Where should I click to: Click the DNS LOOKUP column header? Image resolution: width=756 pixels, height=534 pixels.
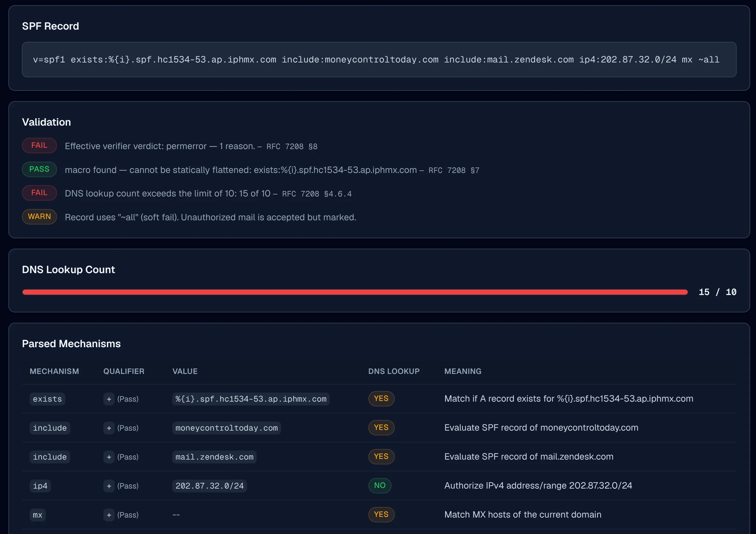pos(394,371)
